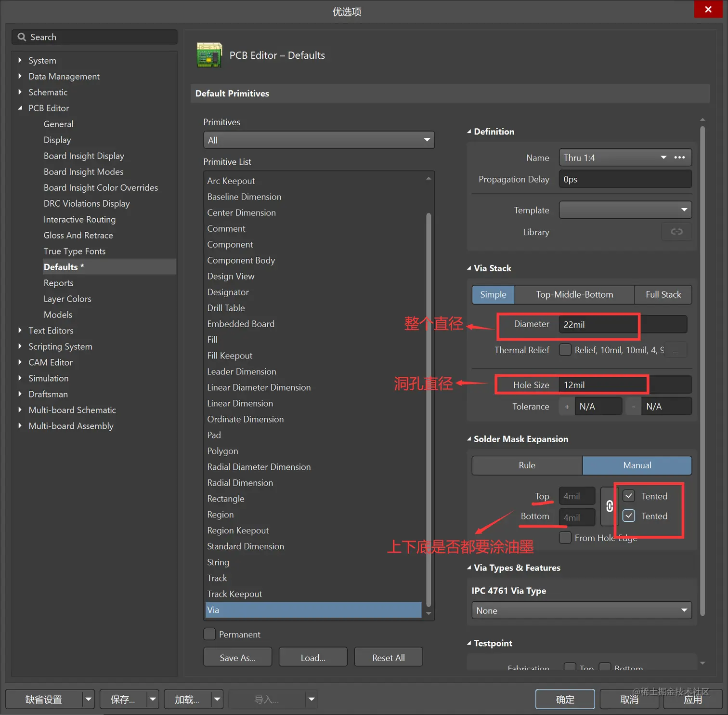Click the Propagation Delay field
Viewport: 728px width, 715px height.
625,179
